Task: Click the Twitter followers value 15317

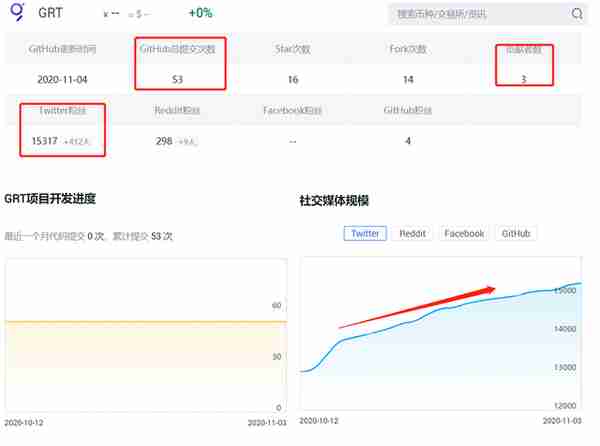Action: 44,141
